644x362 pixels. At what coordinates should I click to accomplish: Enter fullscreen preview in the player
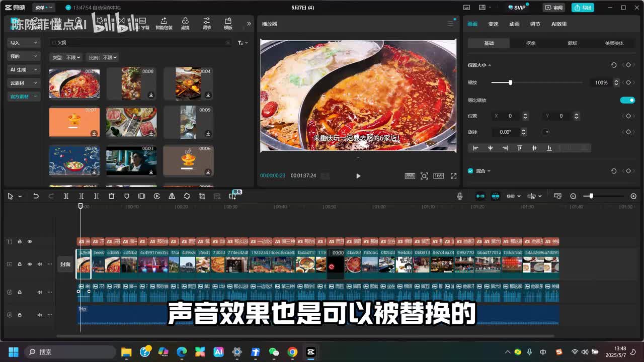tap(453, 176)
